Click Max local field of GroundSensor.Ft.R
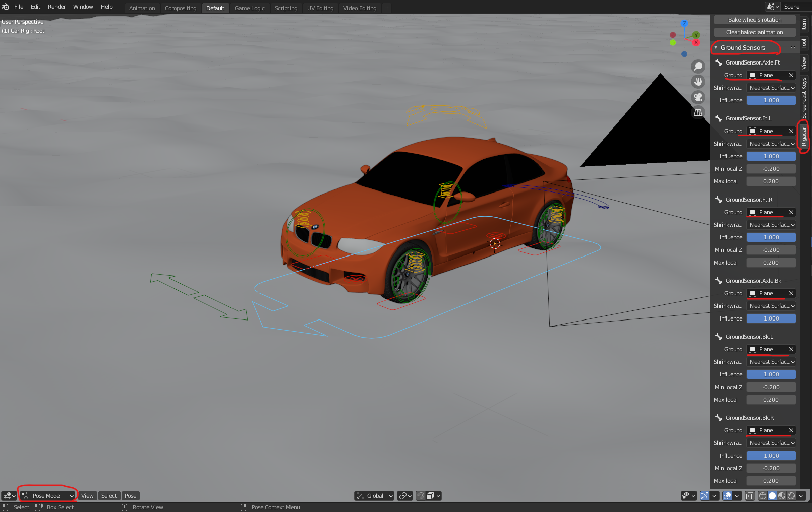This screenshot has height=512, width=812. [772, 263]
